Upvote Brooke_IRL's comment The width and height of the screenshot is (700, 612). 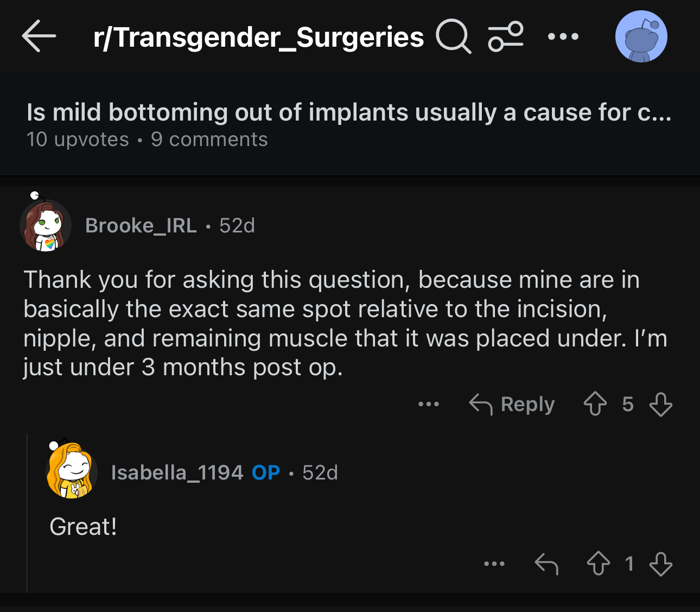(x=595, y=404)
